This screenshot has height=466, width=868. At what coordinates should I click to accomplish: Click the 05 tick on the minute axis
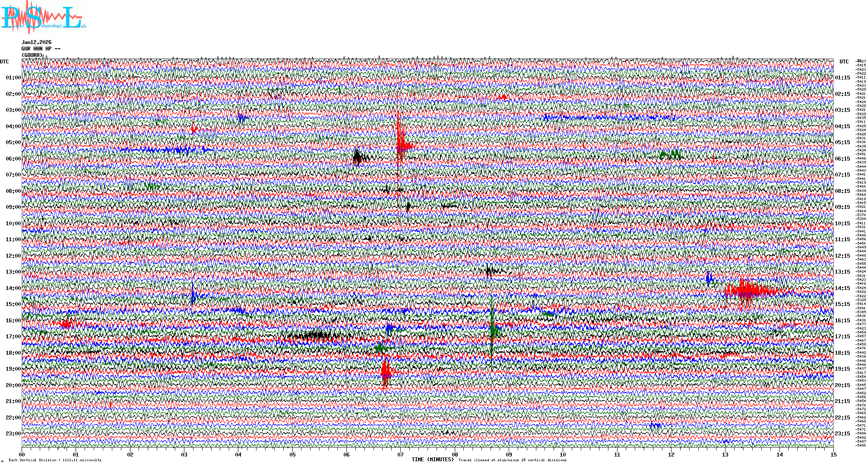click(292, 455)
